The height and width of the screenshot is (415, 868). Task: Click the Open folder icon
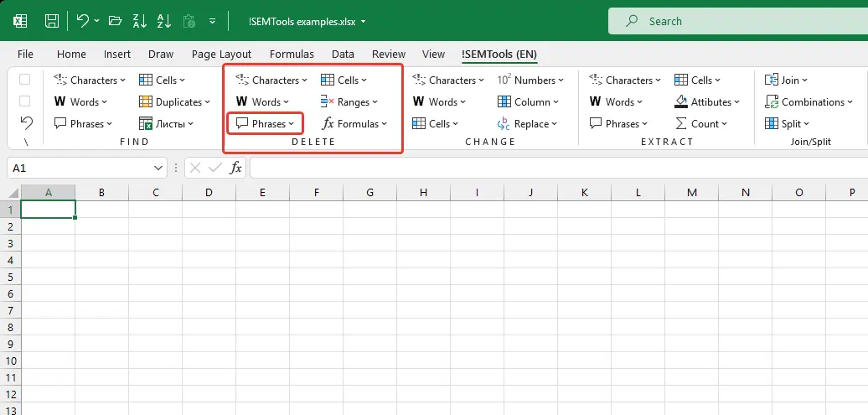[x=115, y=21]
